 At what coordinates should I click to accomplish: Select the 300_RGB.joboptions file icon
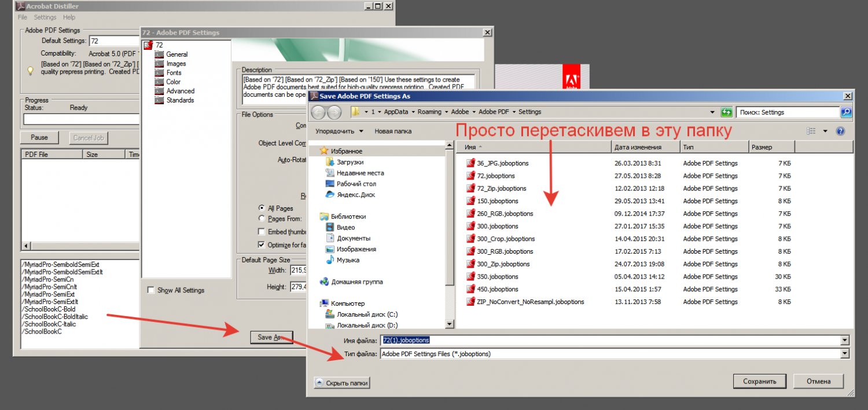pyautogui.click(x=470, y=251)
